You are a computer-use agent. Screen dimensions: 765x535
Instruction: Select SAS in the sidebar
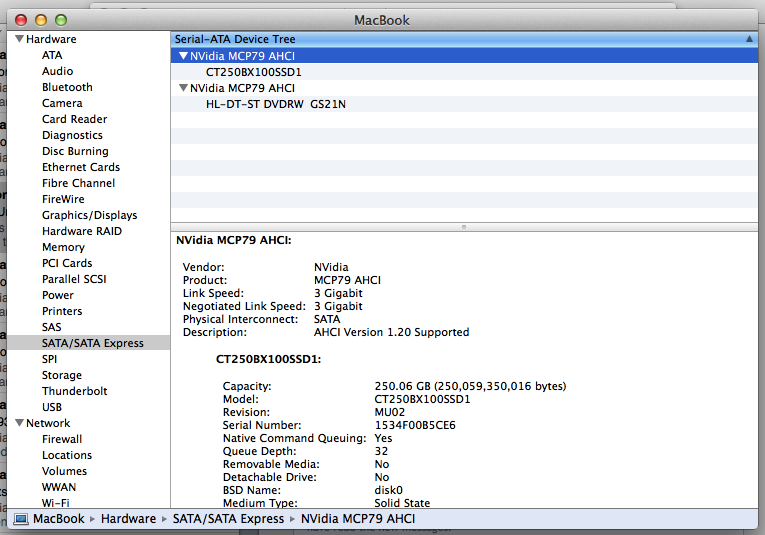[x=51, y=327]
